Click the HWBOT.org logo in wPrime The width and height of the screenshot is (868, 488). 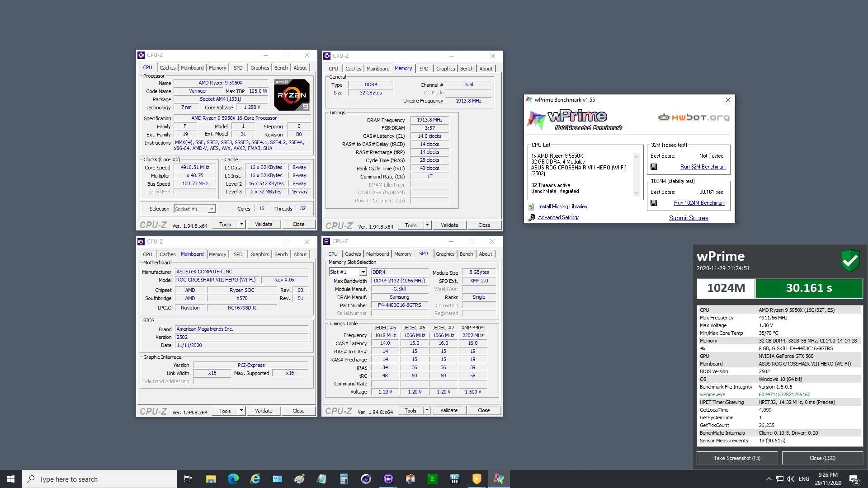coord(693,117)
